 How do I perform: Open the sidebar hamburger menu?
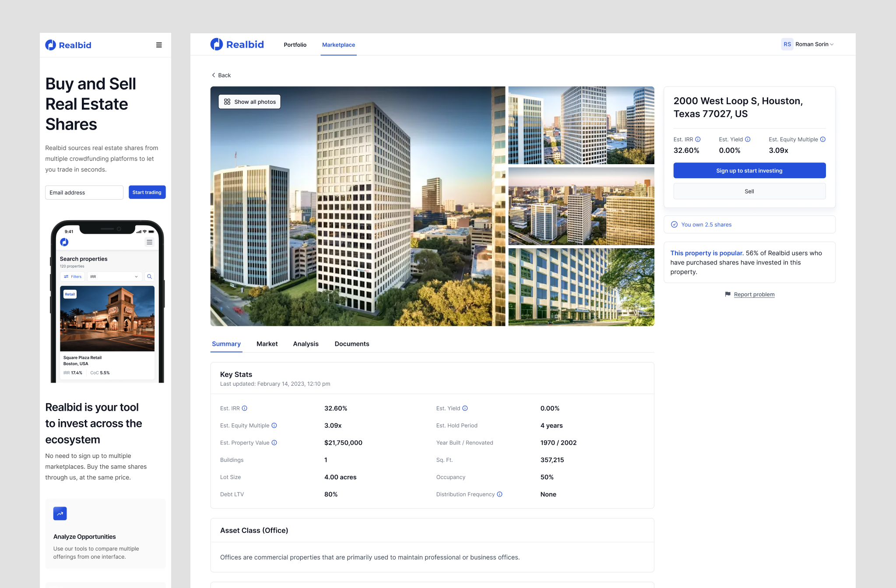coord(159,45)
